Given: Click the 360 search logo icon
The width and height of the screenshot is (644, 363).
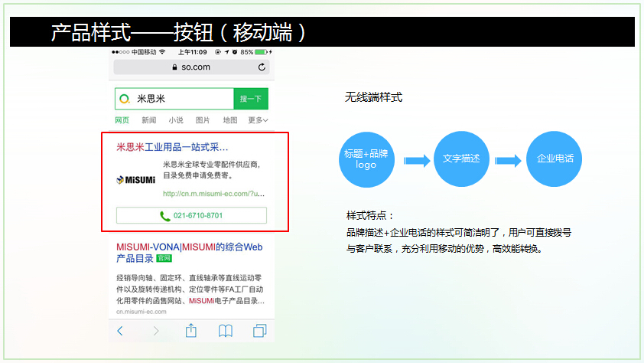Looking at the screenshot, I should tap(125, 99).
